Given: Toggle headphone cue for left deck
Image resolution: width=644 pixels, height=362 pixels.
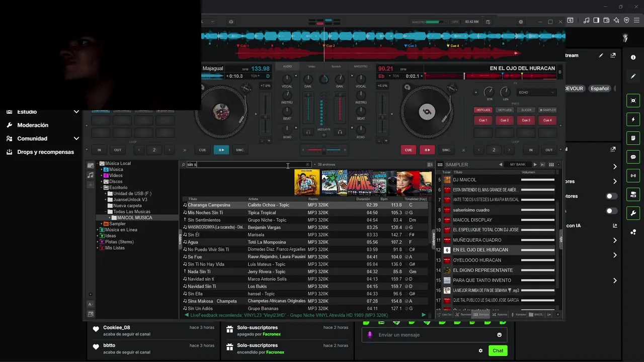Looking at the screenshot, I should click(x=308, y=132).
